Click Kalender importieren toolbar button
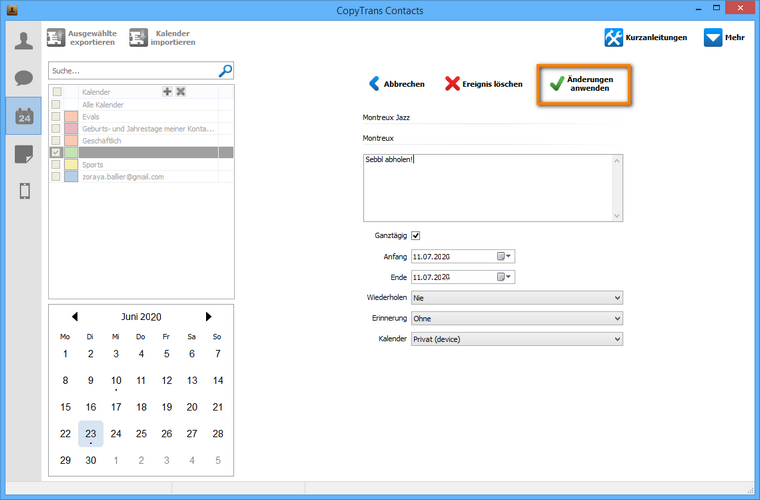Screen dimensions: 760x500 (163, 38)
